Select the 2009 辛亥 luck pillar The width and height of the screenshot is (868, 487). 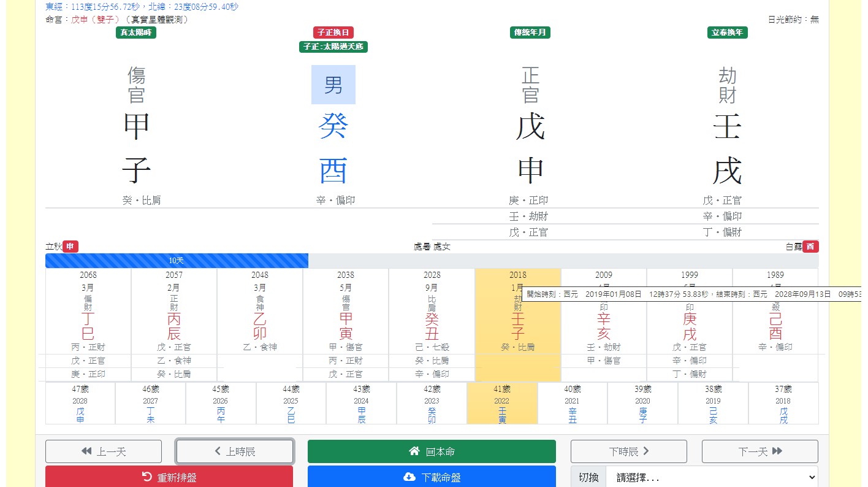click(x=604, y=325)
